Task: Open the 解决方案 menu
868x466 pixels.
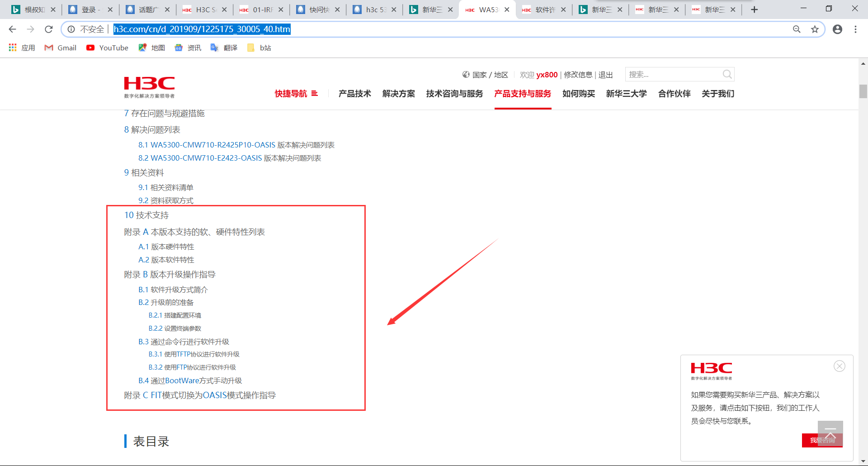Action: tap(399, 94)
